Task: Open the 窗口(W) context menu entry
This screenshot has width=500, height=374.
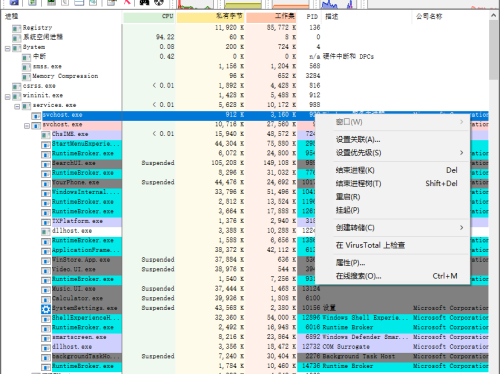Action: coord(392,122)
